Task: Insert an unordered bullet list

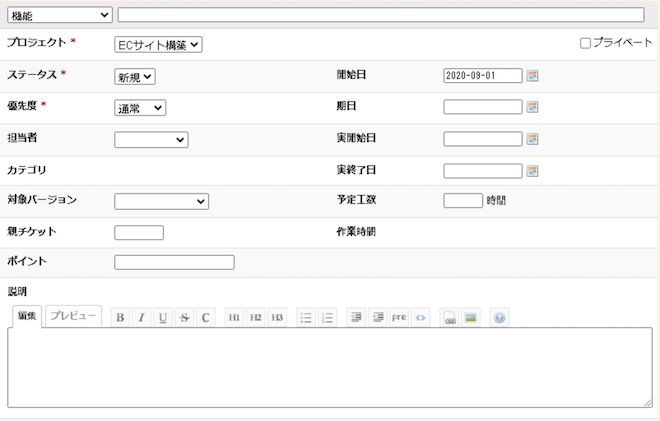Action: 306,317
